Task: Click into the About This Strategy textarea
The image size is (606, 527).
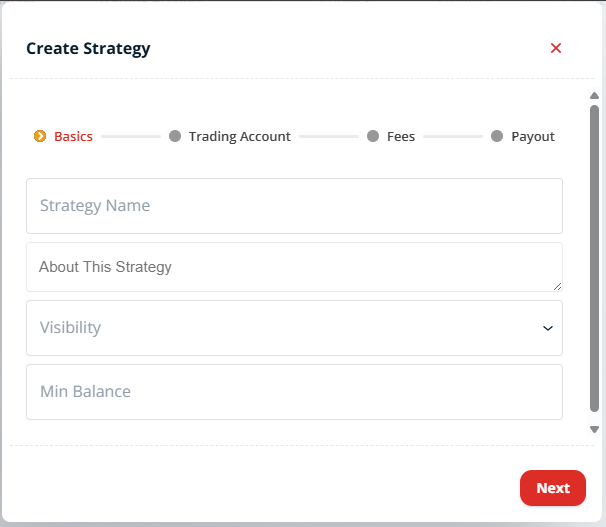Action: point(294,267)
